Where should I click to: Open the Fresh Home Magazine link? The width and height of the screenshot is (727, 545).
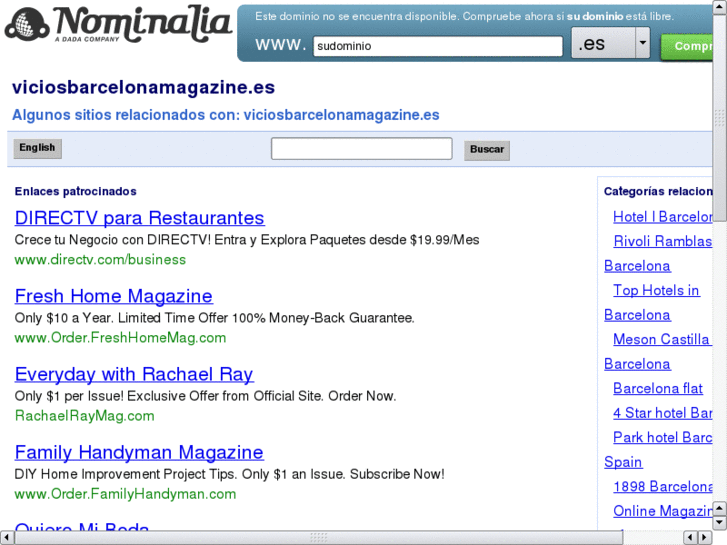[114, 296]
